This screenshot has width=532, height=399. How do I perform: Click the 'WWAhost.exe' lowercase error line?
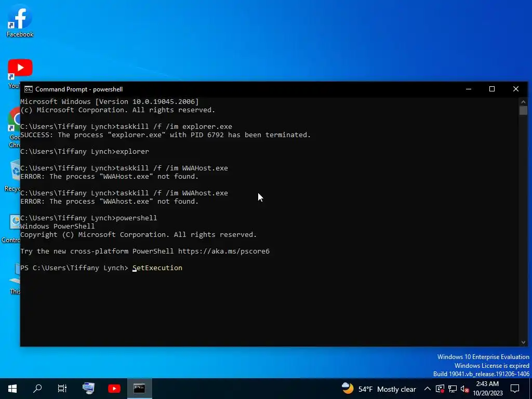109,202
